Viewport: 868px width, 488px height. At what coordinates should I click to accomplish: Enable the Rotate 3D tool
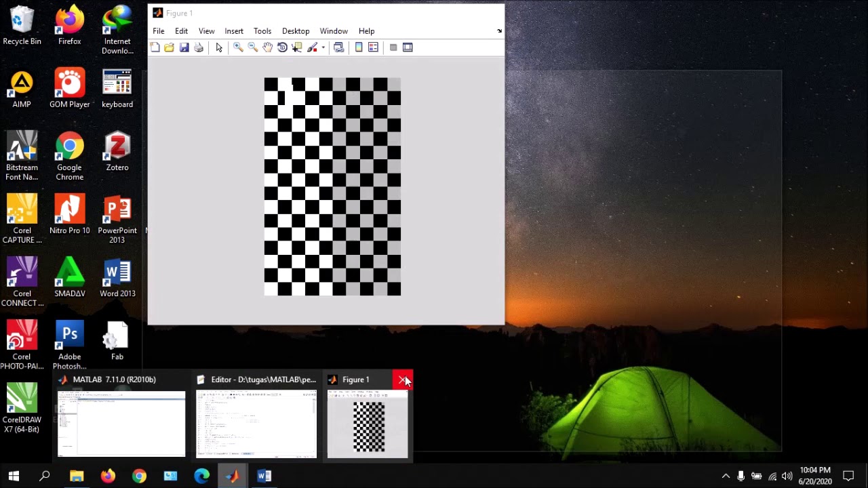click(282, 47)
